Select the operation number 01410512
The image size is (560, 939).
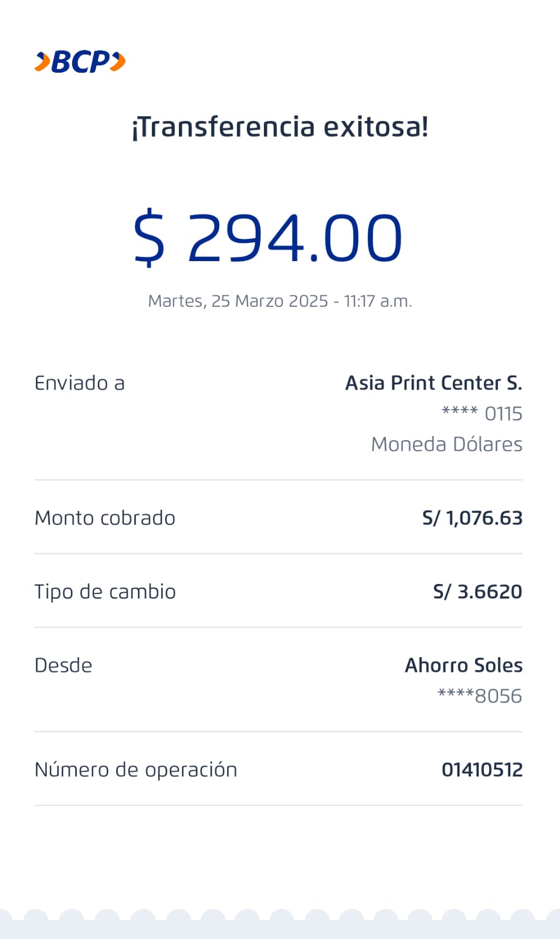pos(482,769)
